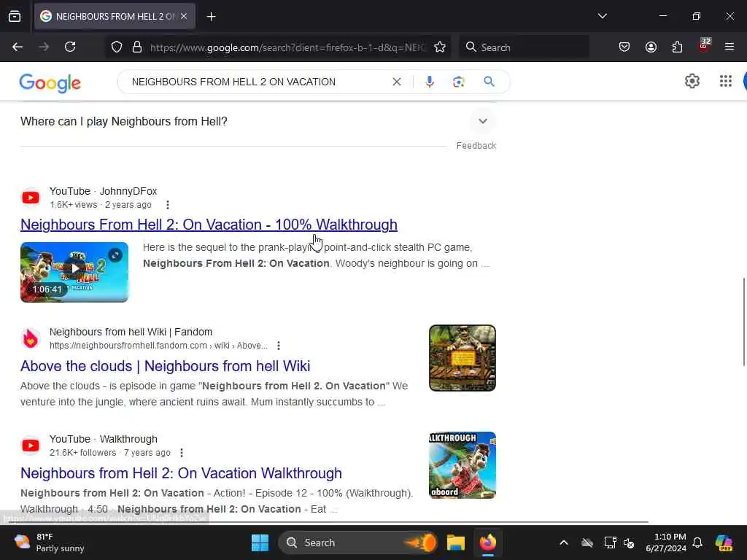
Task: Open more options for YouTube Walkthrough result
Action: tap(182, 453)
